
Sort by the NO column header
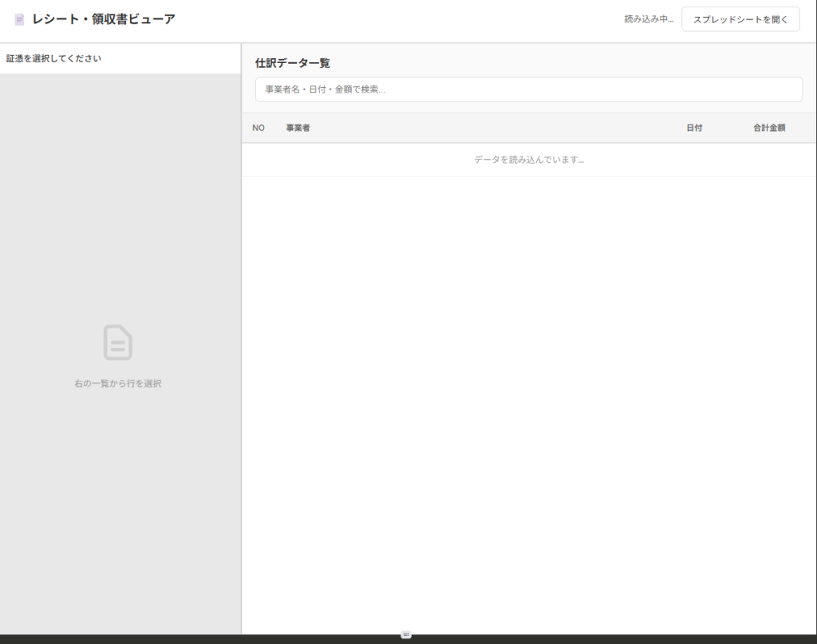[x=259, y=128]
